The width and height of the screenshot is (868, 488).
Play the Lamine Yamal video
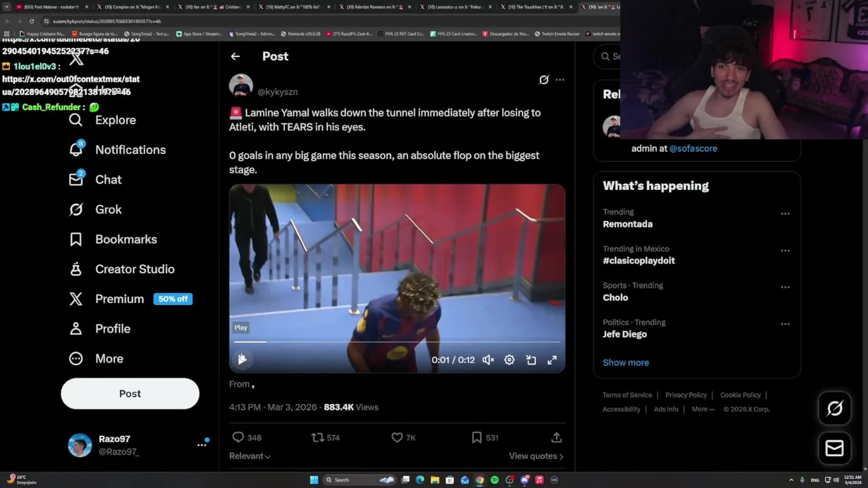(x=242, y=360)
